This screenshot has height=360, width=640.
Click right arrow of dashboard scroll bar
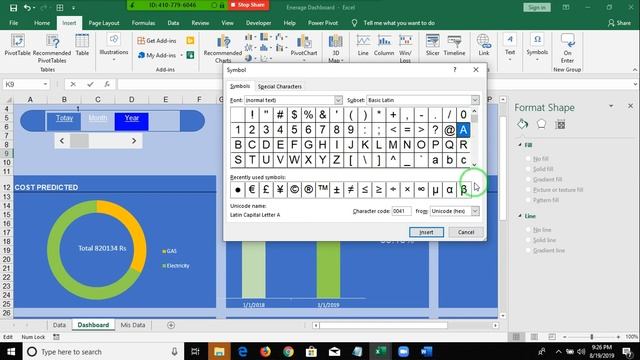tap(134, 141)
